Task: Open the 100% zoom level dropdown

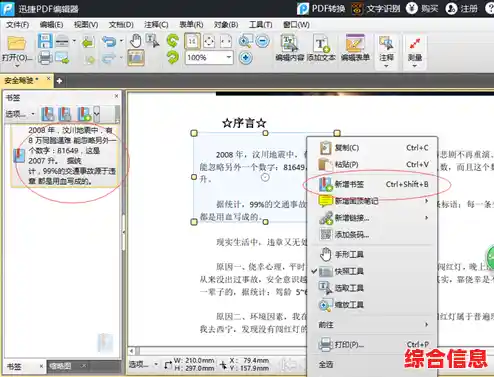Action: pos(229,57)
